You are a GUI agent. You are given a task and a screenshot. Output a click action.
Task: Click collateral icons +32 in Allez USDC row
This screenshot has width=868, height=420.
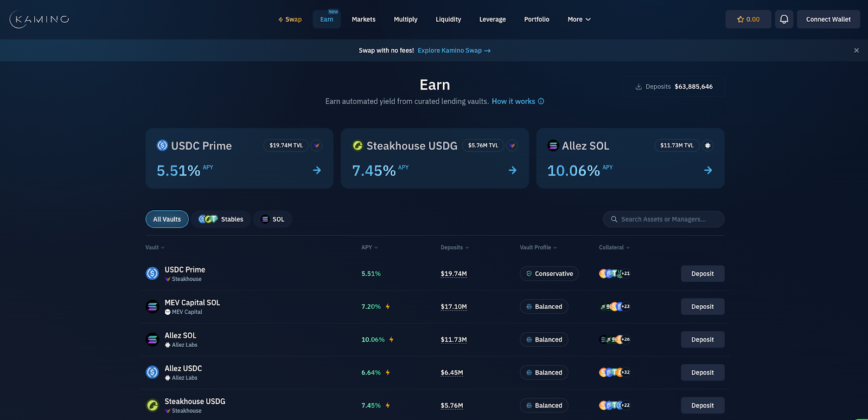tap(615, 372)
